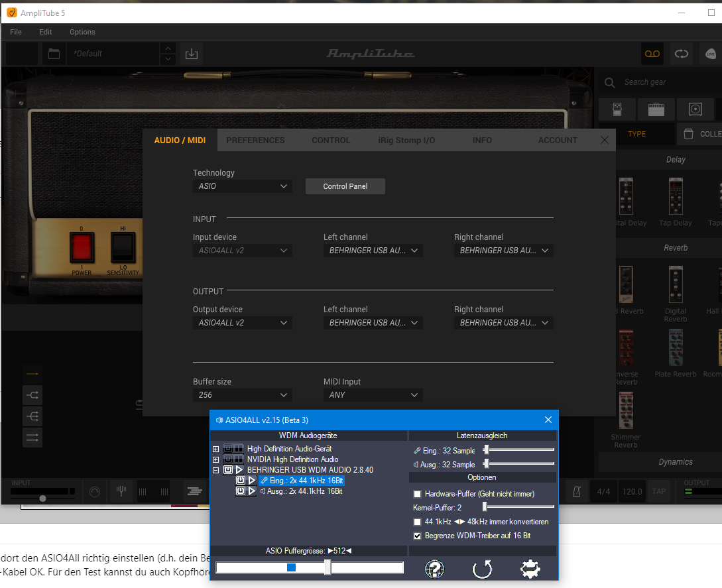The image size is (722, 588).
Task: Click the stacked bars mixer icon
Action: click(195, 492)
